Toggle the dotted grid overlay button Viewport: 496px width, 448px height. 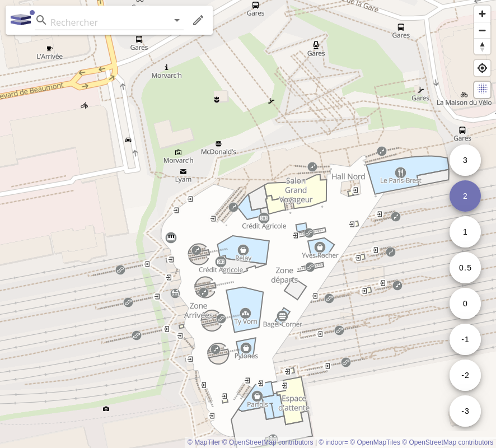point(482,89)
